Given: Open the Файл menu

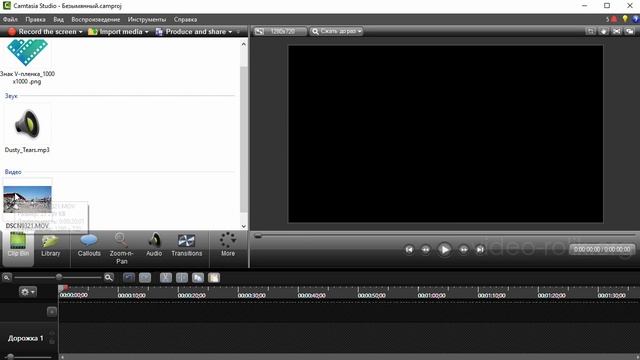Looking at the screenshot, I should click(10, 19).
